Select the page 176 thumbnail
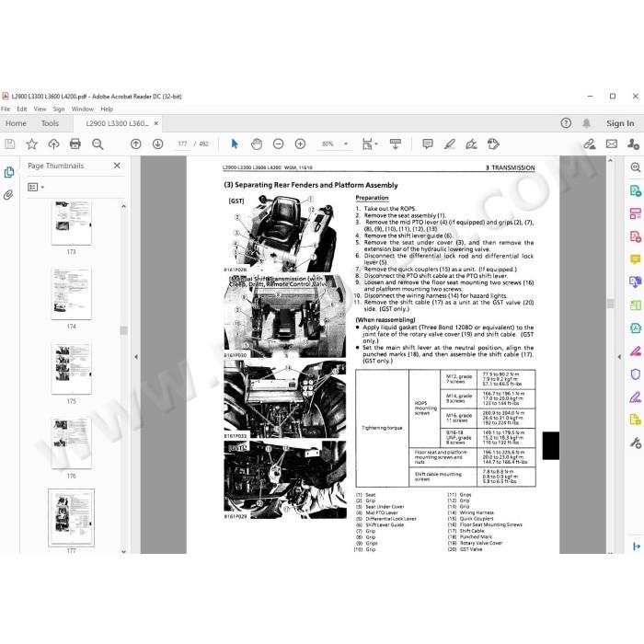Viewport: 644px width, 644px height. point(72,443)
